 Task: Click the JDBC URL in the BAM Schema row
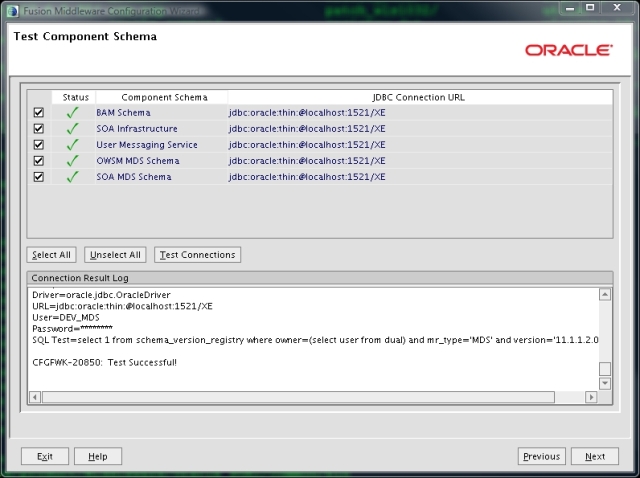pyautogui.click(x=307, y=113)
